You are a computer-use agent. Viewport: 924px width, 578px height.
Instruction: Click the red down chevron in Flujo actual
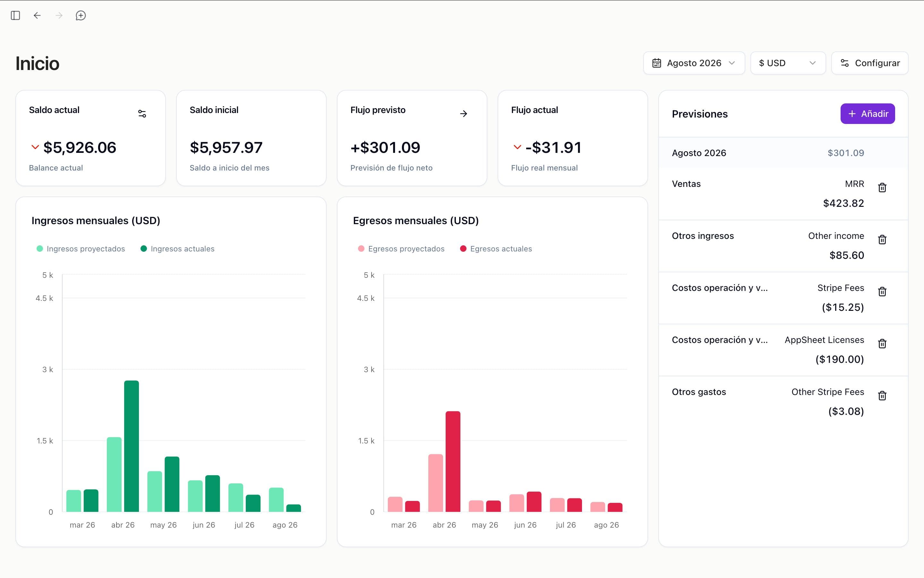point(518,147)
